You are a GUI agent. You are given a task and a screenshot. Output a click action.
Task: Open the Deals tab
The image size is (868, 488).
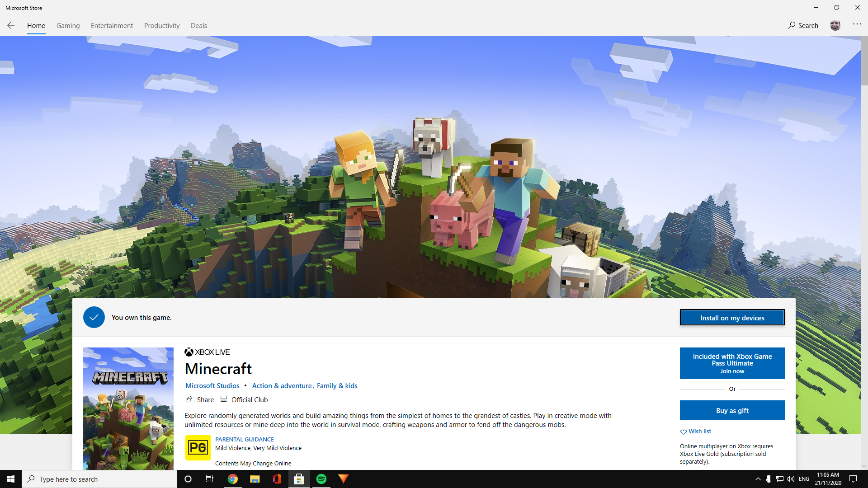(199, 25)
